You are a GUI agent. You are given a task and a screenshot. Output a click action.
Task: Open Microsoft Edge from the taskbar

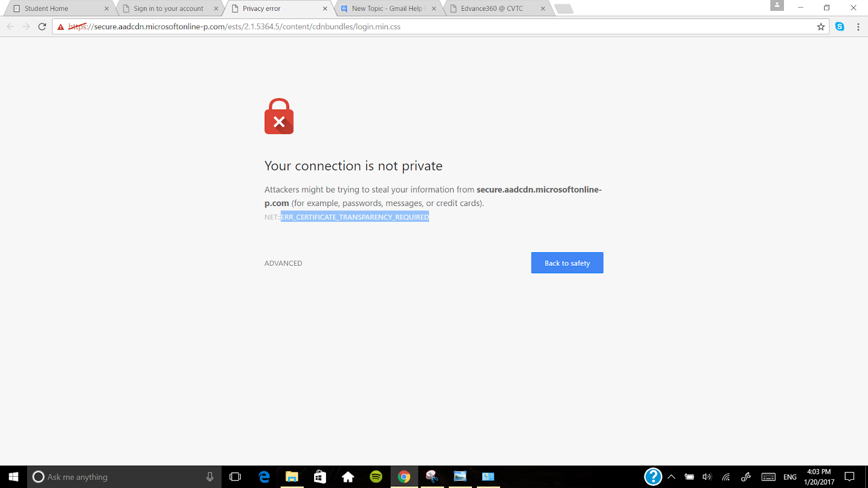(x=264, y=477)
